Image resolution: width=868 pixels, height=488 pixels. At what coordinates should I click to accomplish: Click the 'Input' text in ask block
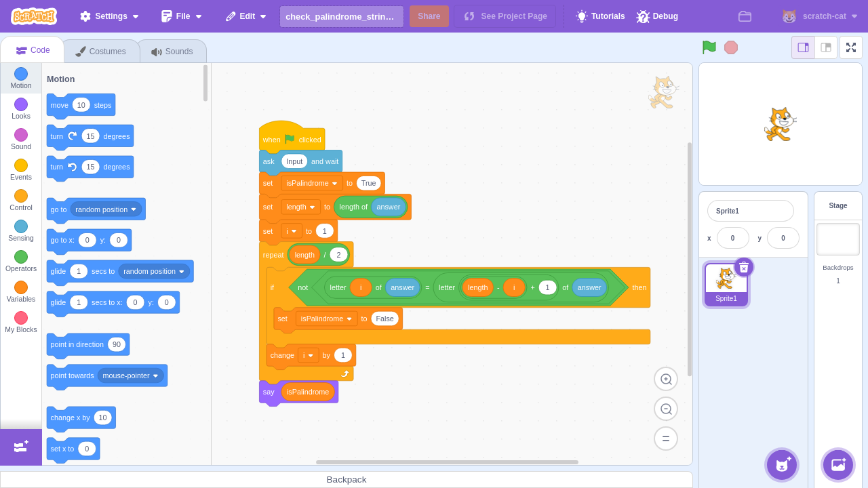click(294, 161)
